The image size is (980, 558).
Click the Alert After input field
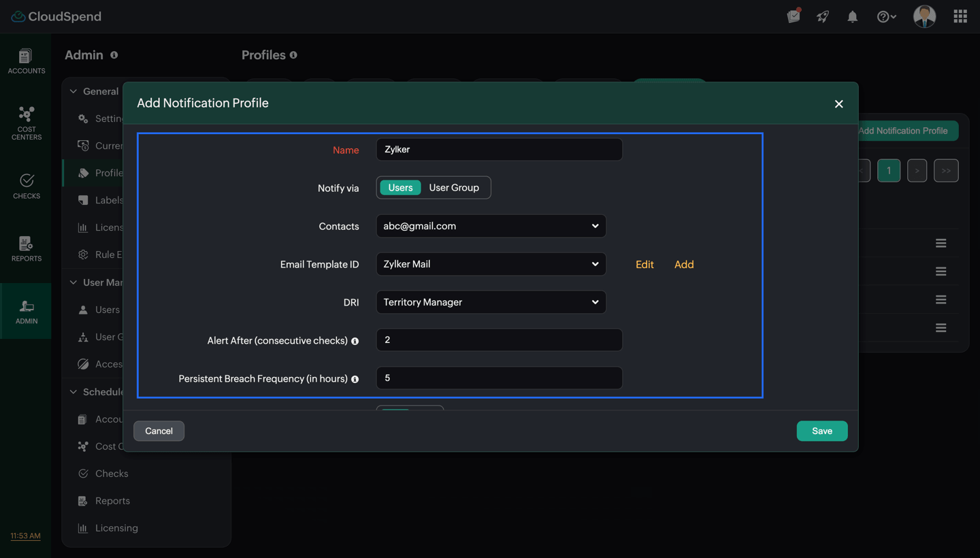tap(499, 340)
